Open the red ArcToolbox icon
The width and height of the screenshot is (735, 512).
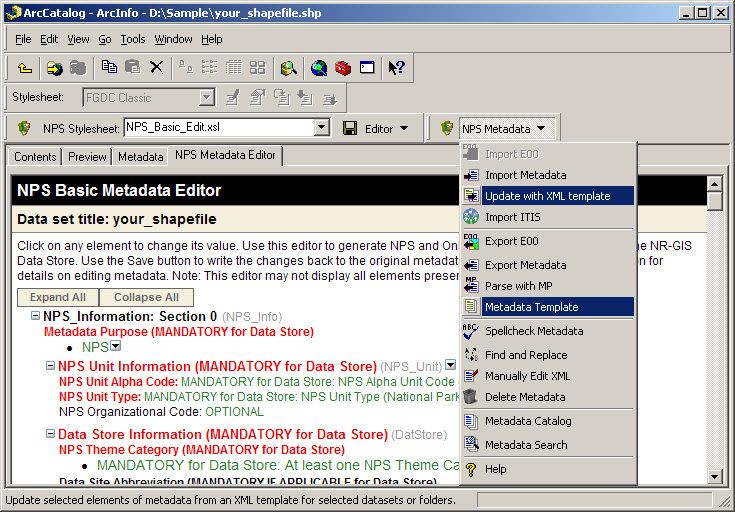(343, 68)
